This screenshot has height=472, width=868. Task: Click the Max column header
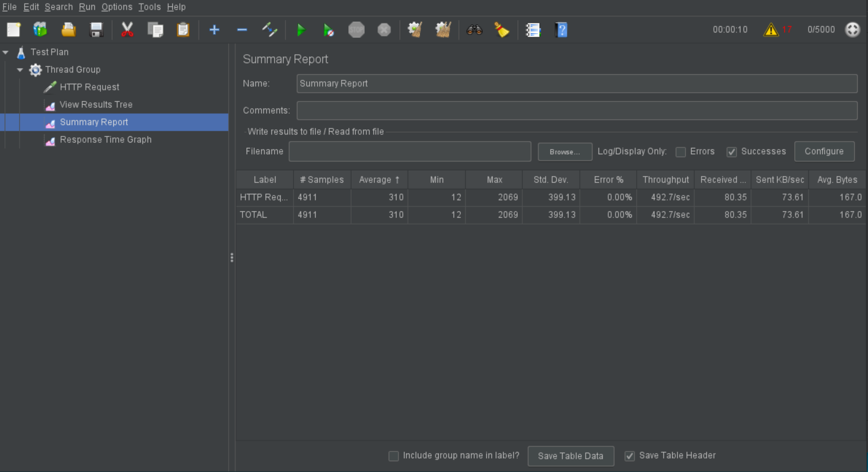tap(494, 179)
